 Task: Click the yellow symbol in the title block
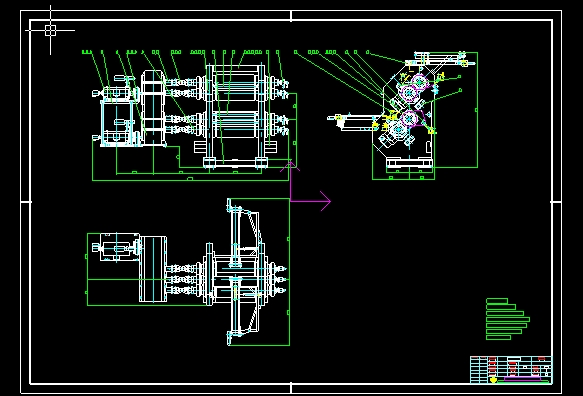click(493, 380)
